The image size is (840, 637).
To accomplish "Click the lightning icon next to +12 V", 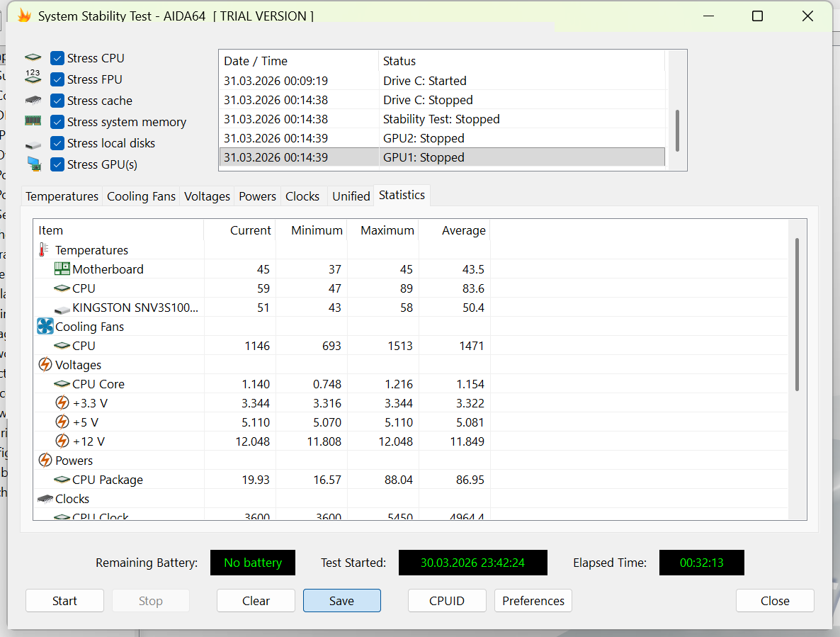I will click(62, 441).
